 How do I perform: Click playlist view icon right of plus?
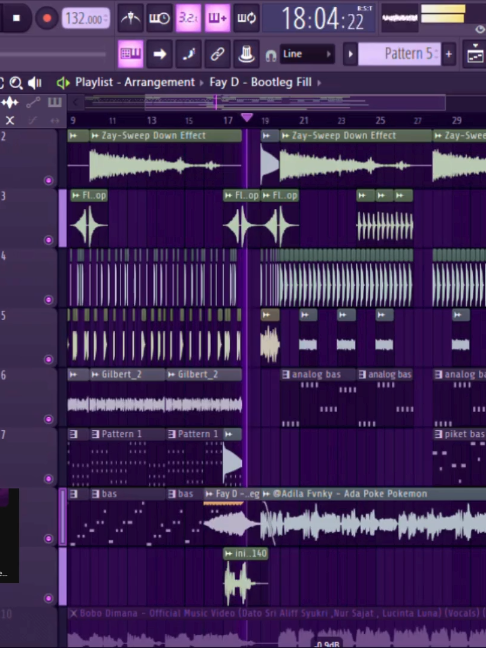click(474, 54)
